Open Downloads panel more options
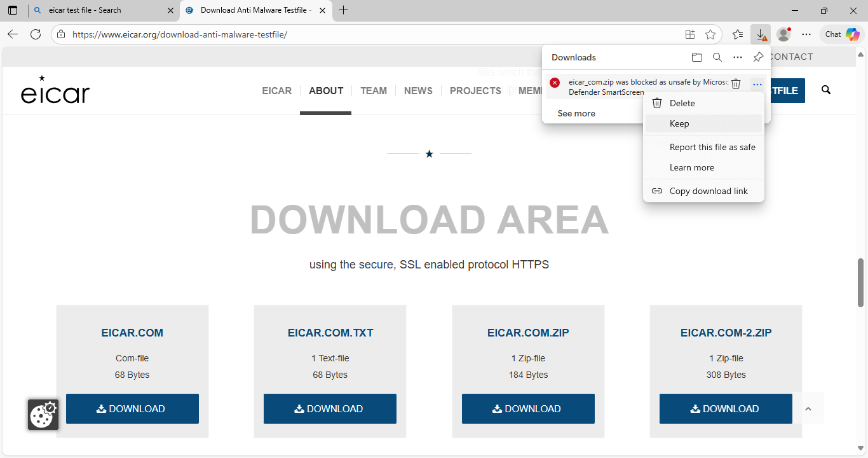Image resolution: width=868 pixels, height=458 pixels. click(x=738, y=57)
